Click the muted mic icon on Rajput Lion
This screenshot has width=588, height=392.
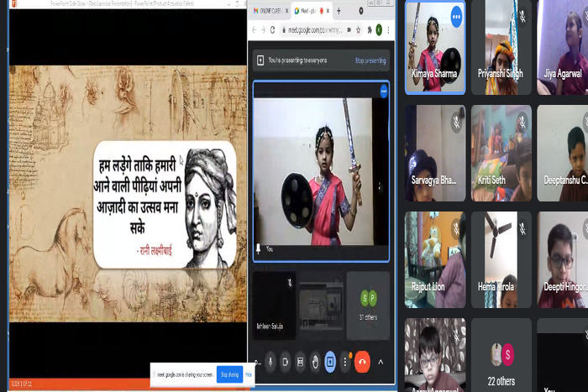pos(457,228)
